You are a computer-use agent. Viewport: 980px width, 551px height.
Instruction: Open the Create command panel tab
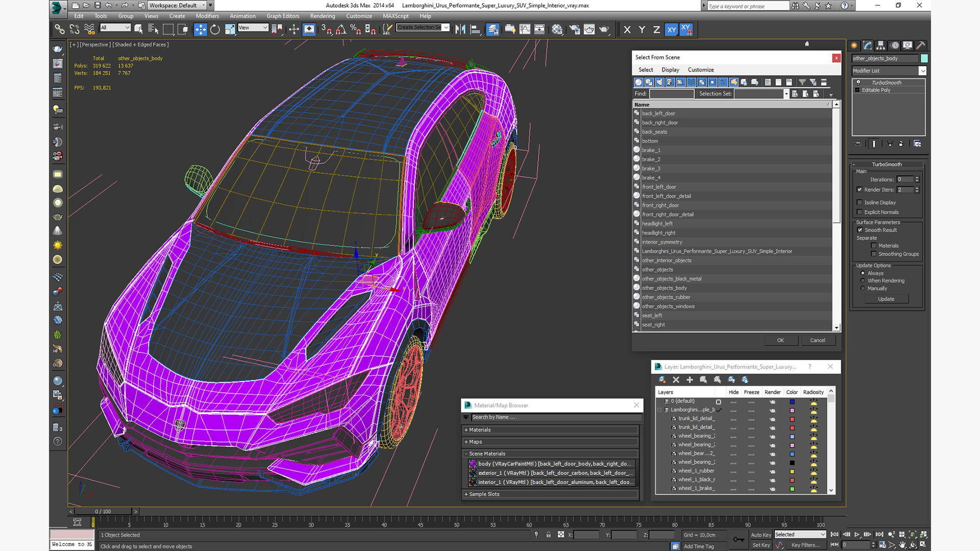(854, 45)
